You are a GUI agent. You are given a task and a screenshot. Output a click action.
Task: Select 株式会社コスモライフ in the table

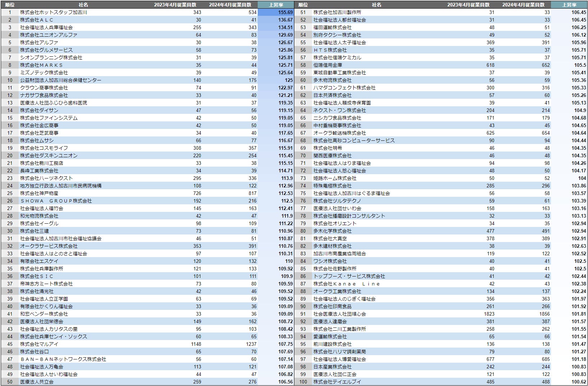[44, 148]
